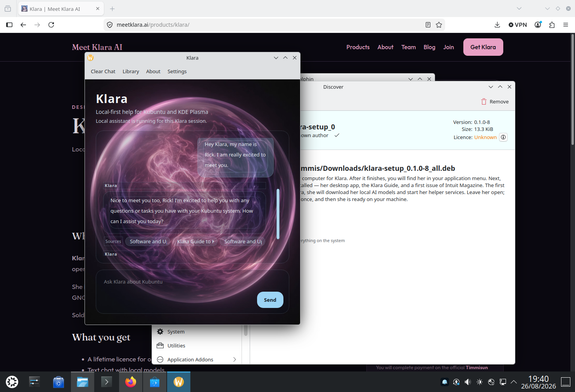The width and height of the screenshot is (575, 392).
Task: Click the Discover sidebar scrollbar
Action: coord(246,330)
